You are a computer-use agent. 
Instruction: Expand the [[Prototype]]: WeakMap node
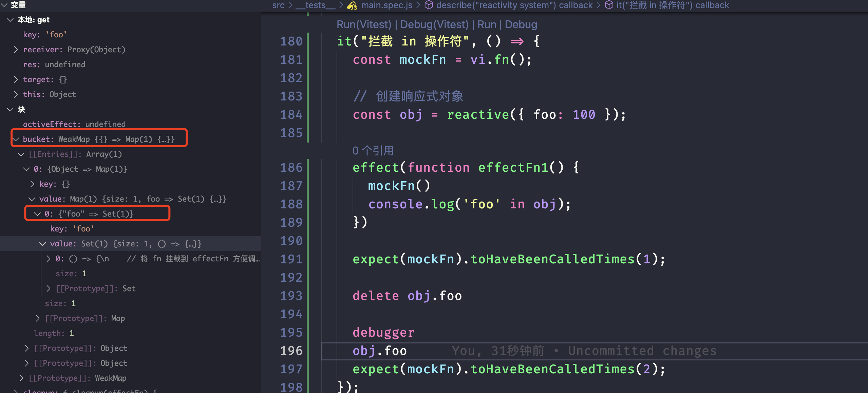21,378
